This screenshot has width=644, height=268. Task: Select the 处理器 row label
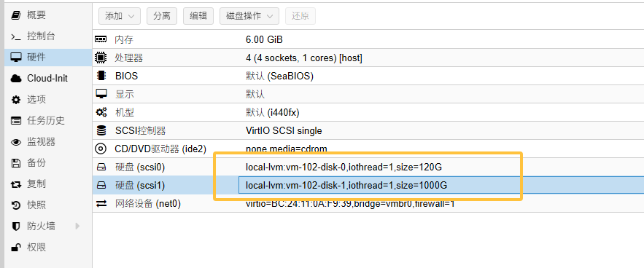tap(129, 58)
